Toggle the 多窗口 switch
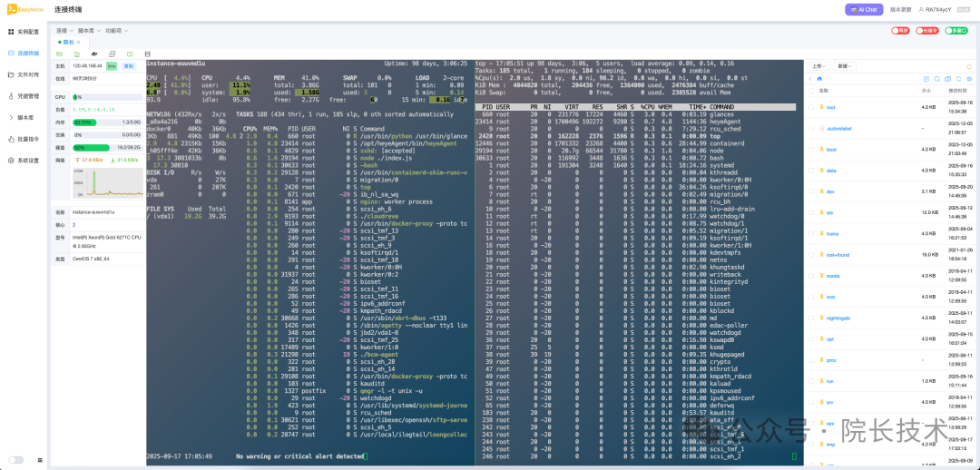This screenshot has height=470, width=980. [x=955, y=30]
